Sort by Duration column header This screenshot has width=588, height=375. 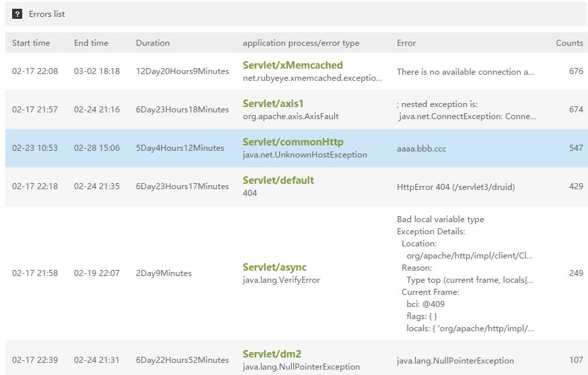pyautogui.click(x=153, y=43)
